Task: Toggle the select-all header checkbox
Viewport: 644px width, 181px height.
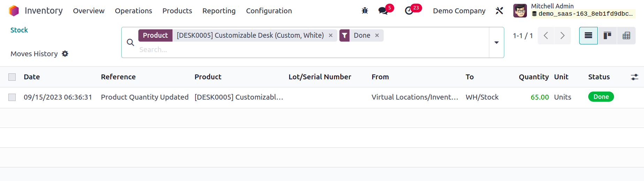Action: pyautogui.click(x=12, y=77)
